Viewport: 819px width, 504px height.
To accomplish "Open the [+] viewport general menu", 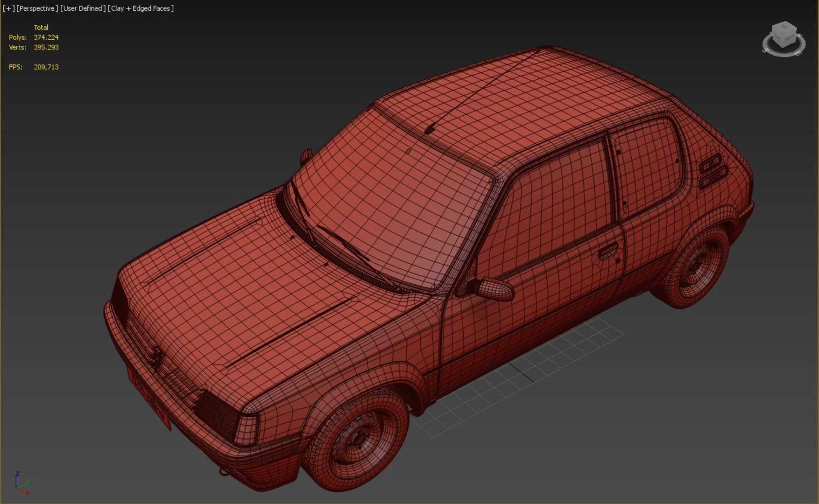I will 8,8.
